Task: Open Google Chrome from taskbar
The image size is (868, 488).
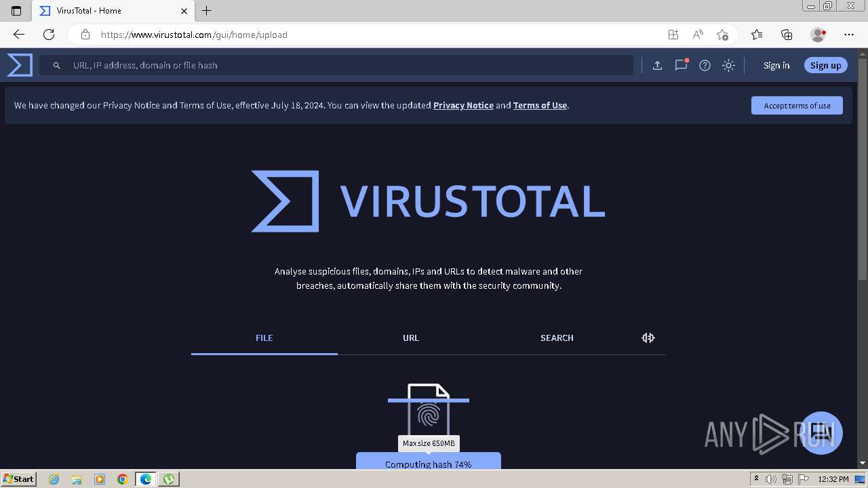Action: pyautogui.click(x=123, y=479)
